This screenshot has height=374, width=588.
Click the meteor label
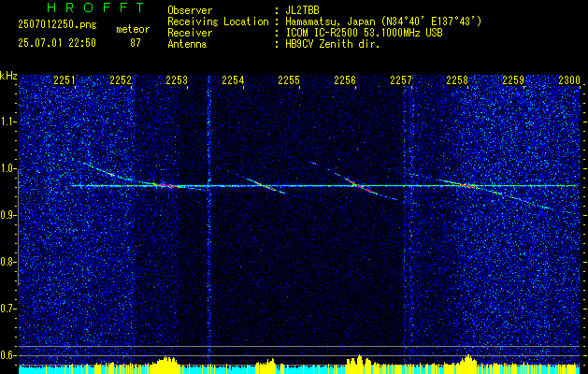(x=133, y=29)
